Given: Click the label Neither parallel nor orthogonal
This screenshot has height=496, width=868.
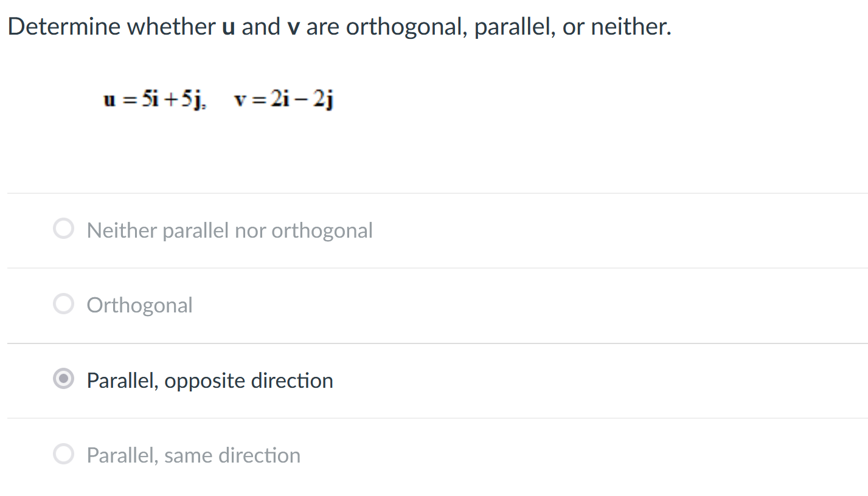Looking at the screenshot, I should coord(230,230).
